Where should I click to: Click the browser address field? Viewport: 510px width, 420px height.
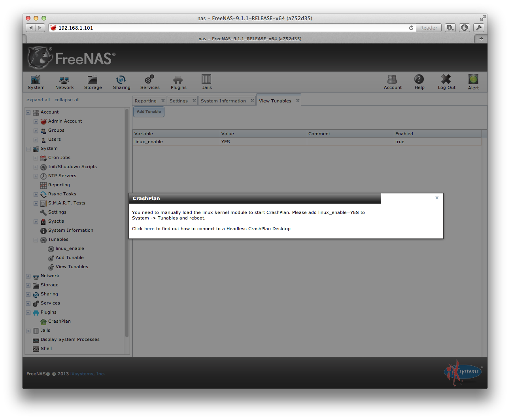click(x=231, y=28)
